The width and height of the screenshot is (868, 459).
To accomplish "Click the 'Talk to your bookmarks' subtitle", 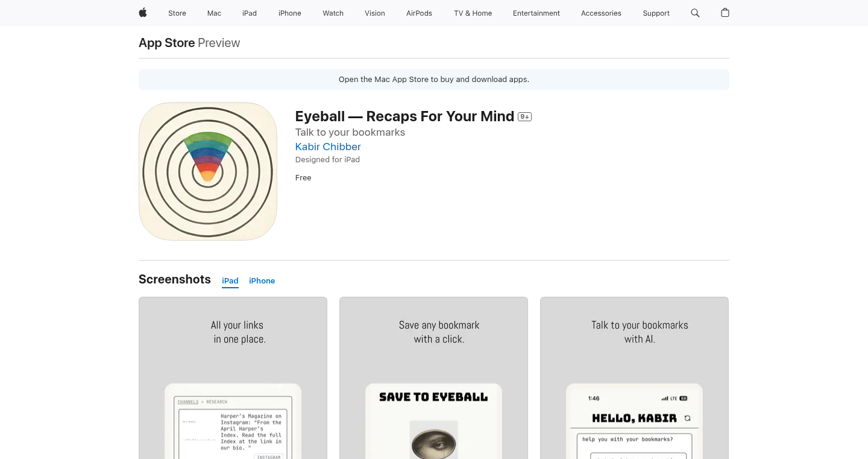I will (x=350, y=133).
